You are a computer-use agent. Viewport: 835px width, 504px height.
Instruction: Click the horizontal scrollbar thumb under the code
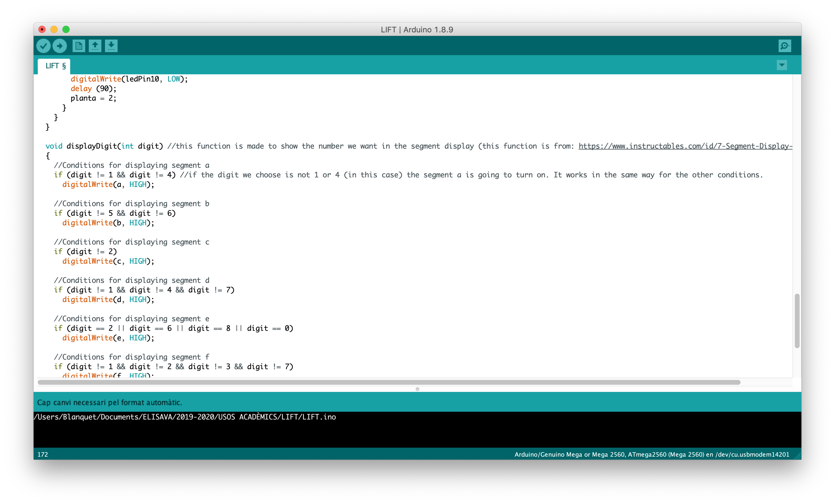[x=389, y=382]
